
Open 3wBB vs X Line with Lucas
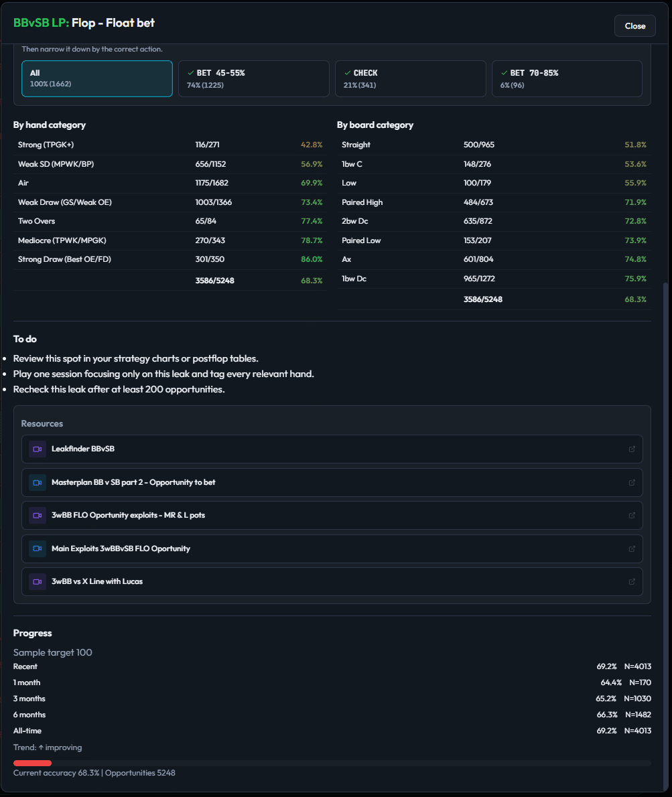click(x=332, y=581)
